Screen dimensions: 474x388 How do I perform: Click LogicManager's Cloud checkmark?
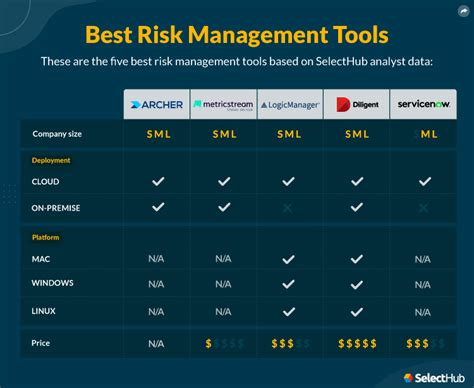[x=288, y=182]
